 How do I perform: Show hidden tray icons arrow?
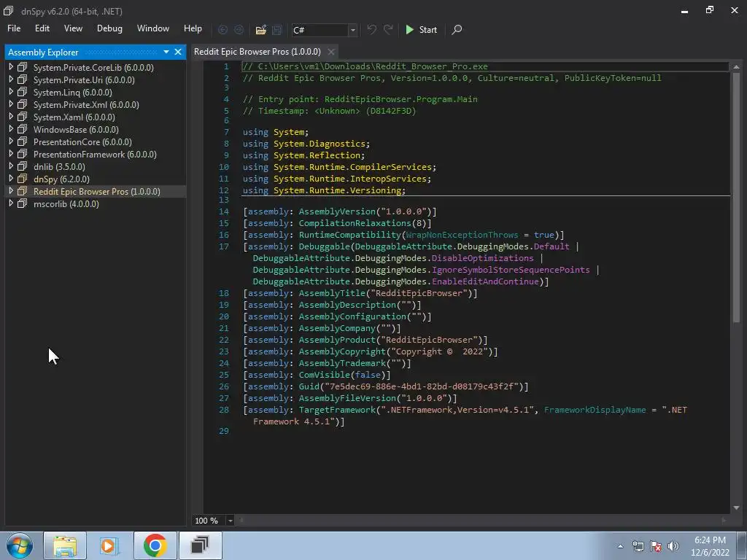coord(620,546)
